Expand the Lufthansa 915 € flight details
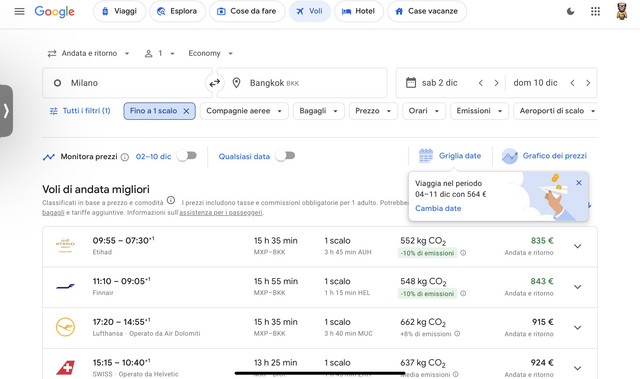Image resolution: width=640 pixels, height=379 pixels. tap(577, 328)
